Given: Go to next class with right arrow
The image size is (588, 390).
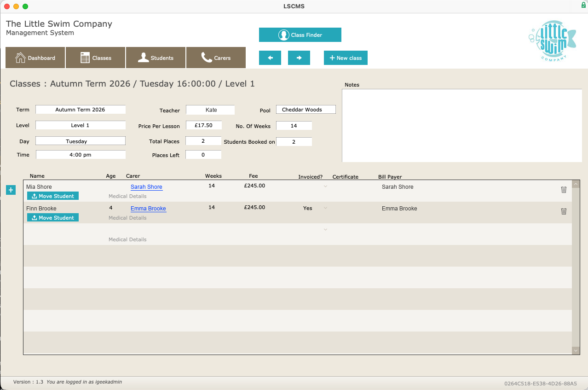Looking at the screenshot, I should 299,58.
